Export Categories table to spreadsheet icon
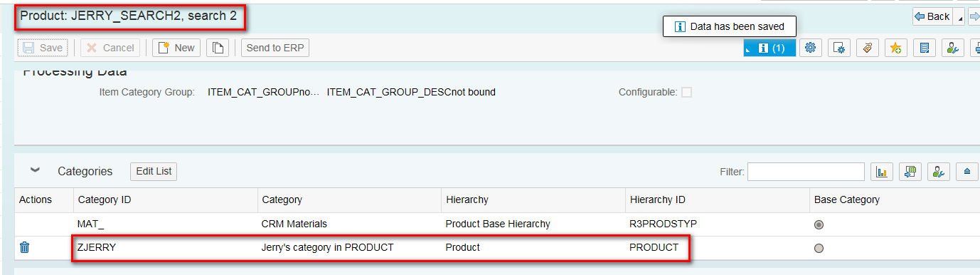 tap(910, 172)
